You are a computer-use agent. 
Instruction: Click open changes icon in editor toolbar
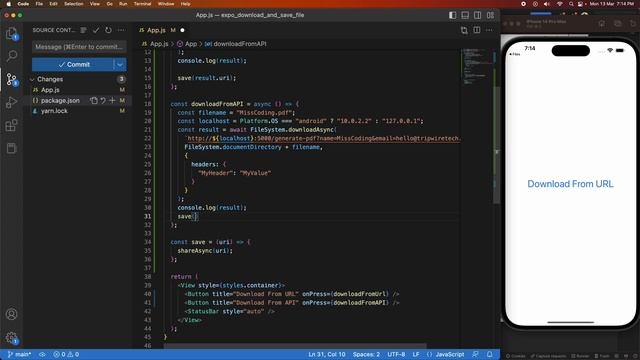464,30
